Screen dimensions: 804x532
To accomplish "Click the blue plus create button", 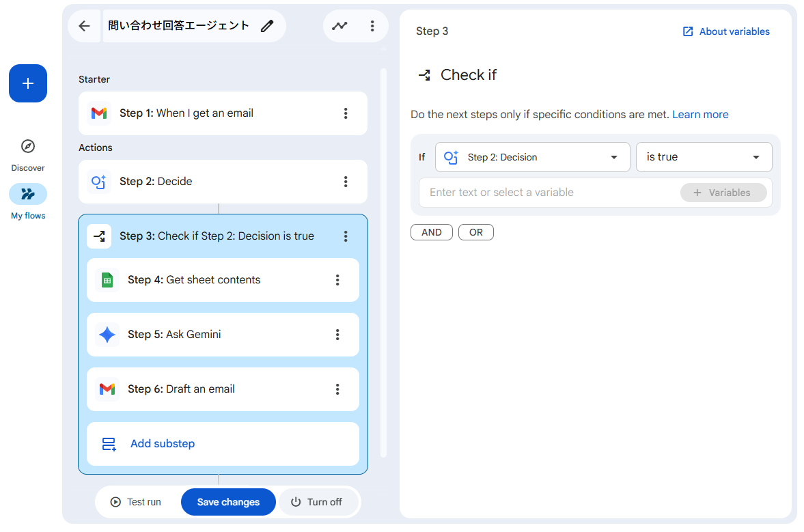I will (28, 83).
